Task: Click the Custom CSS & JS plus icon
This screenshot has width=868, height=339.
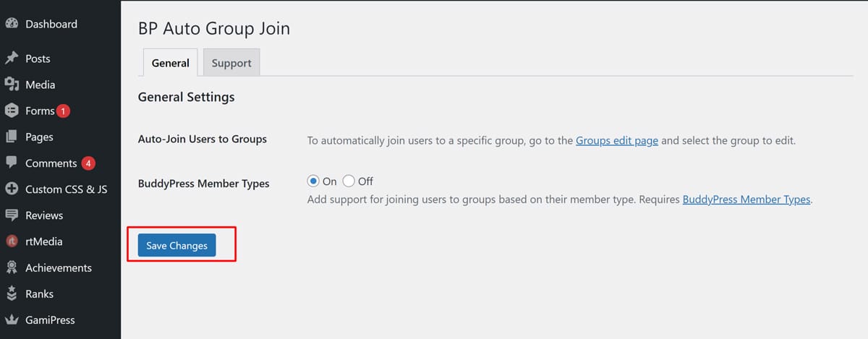Action: [12, 189]
